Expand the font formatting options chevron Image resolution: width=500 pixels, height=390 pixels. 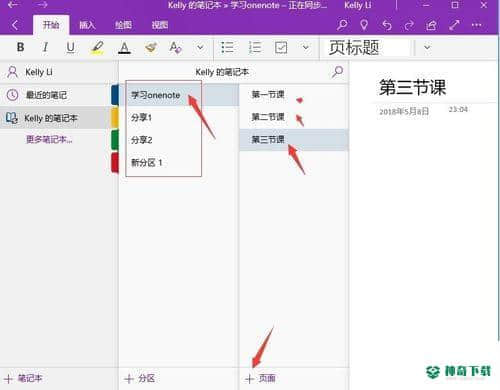coord(200,48)
